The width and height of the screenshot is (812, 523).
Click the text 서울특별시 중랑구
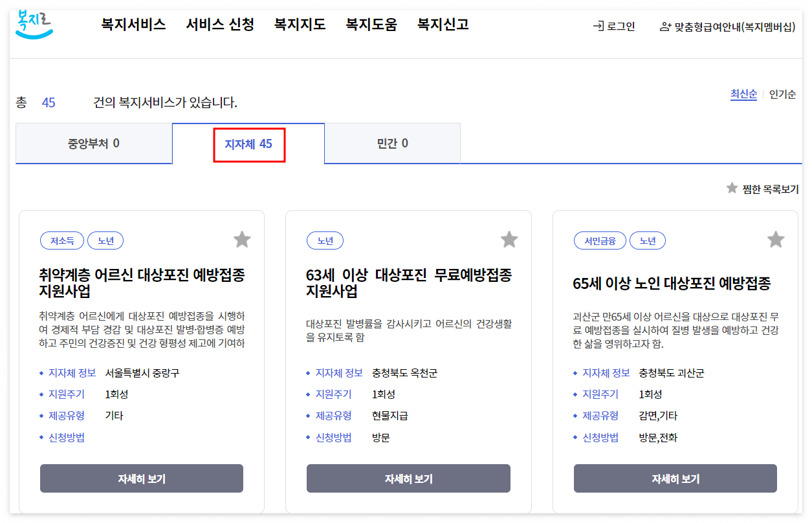142,373
